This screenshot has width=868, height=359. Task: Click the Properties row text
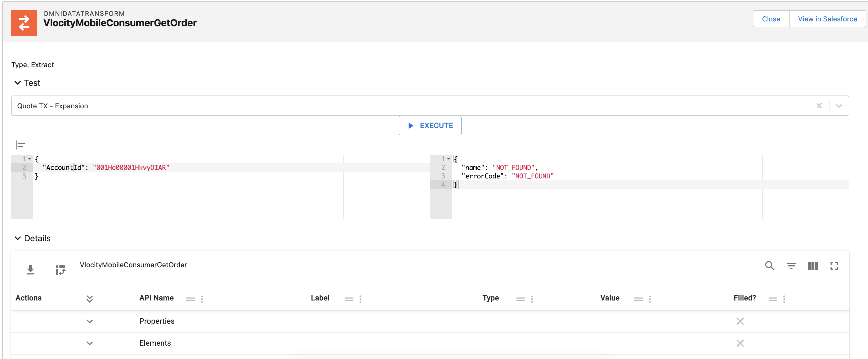(157, 321)
